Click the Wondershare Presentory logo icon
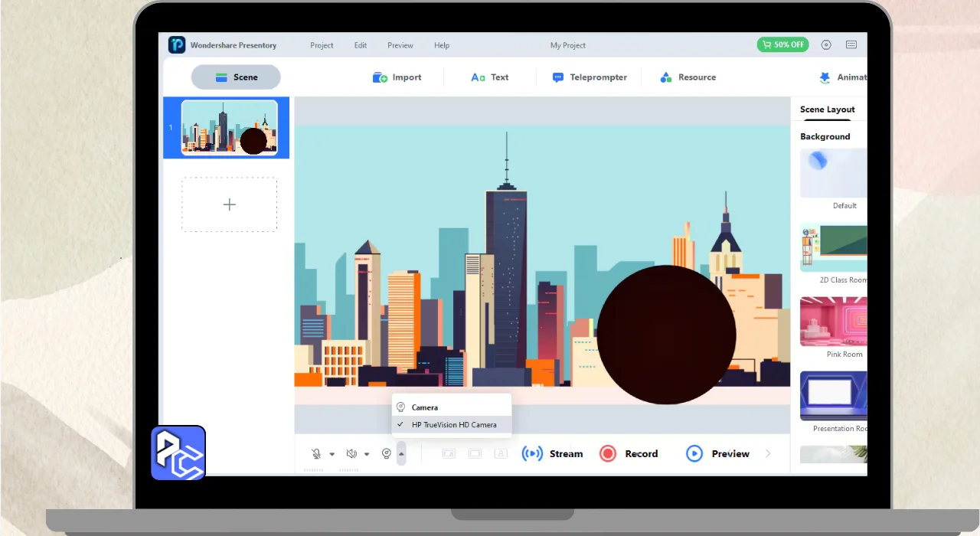The height and width of the screenshot is (536, 980). coord(177,45)
